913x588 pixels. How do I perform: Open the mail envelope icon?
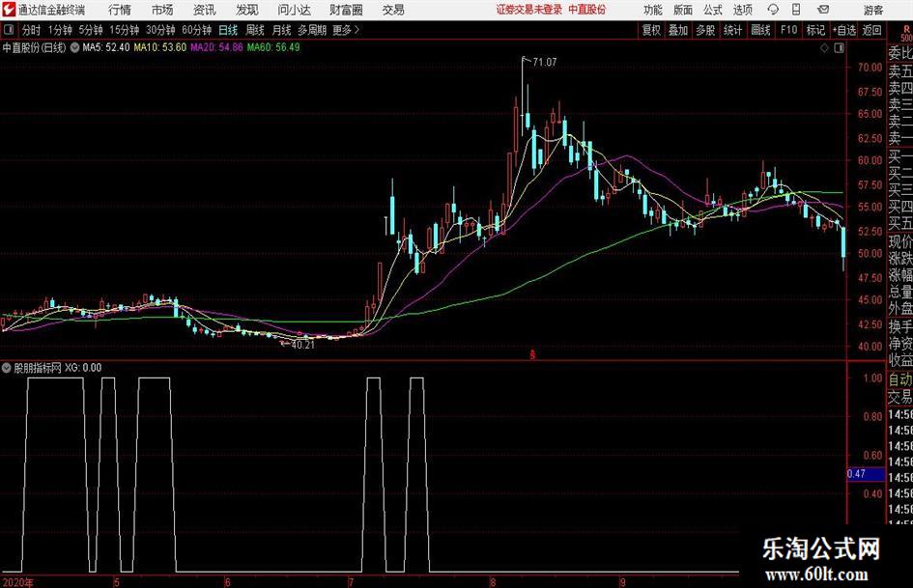(823, 10)
